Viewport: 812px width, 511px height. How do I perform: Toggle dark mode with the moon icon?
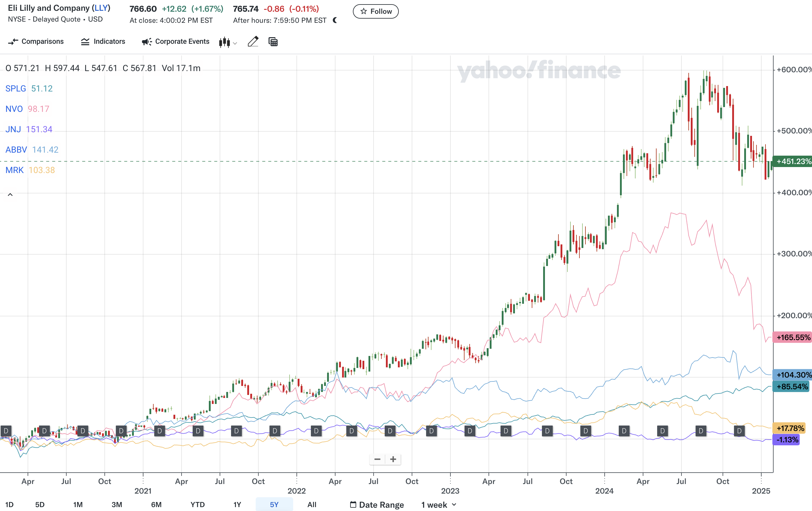click(x=335, y=20)
